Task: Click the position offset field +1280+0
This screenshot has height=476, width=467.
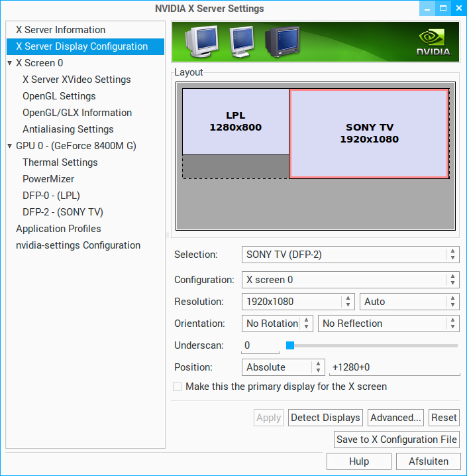Action: pos(394,367)
